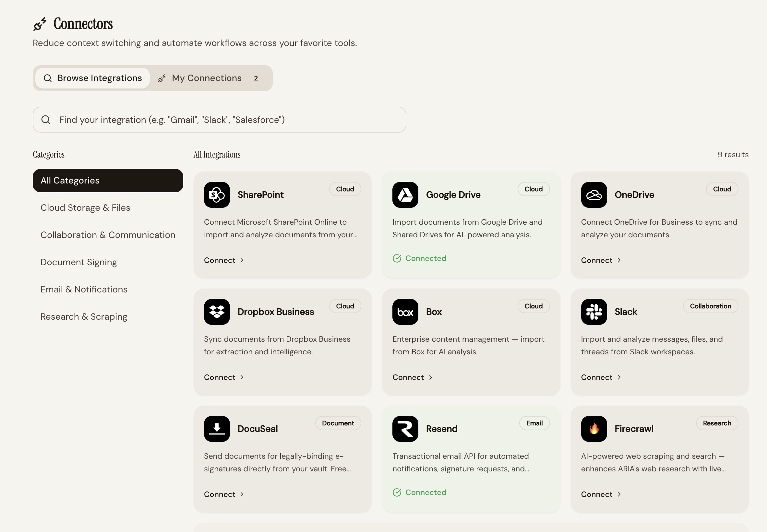
Task: Click the green check icon on Google Drive
Action: pos(397,258)
